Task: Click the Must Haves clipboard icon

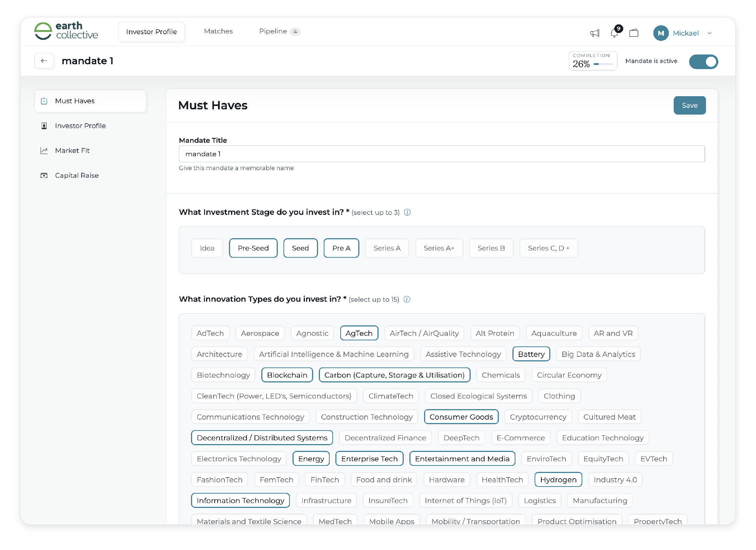Action: (44, 101)
